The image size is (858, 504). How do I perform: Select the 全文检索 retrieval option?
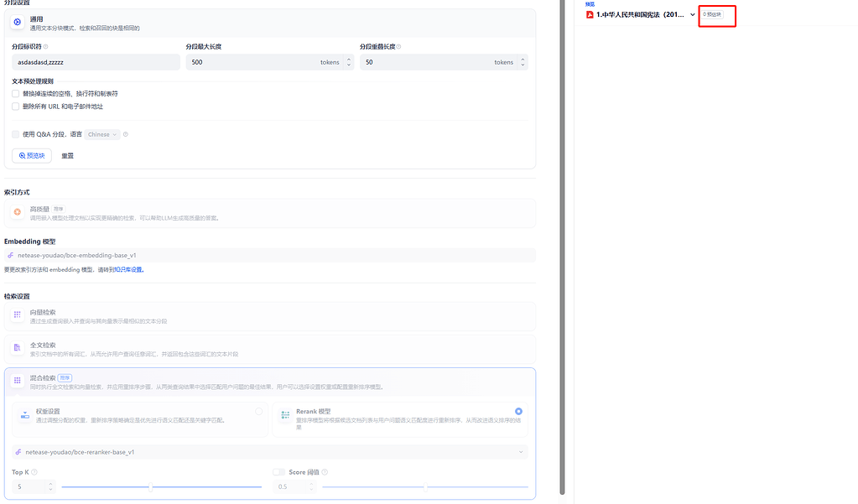270,349
